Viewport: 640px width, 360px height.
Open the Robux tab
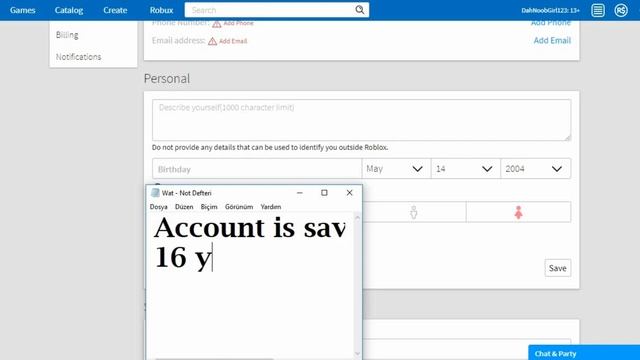click(x=161, y=10)
